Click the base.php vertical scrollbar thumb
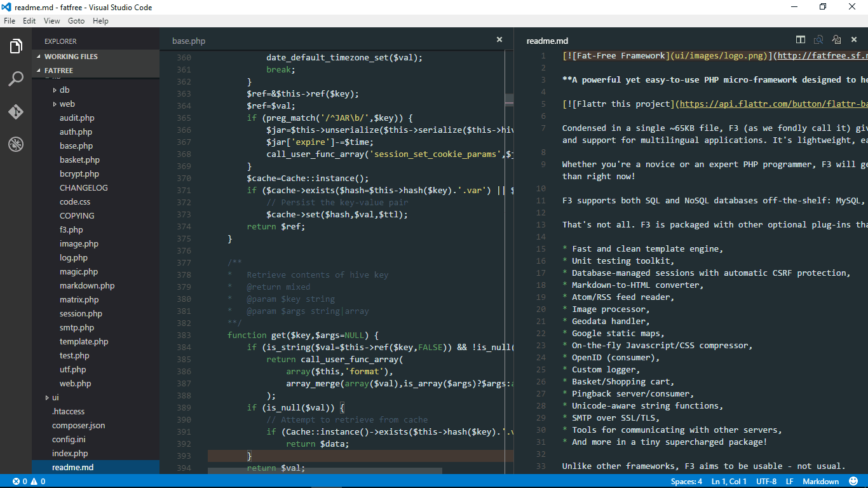868x488 pixels. (509, 100)
